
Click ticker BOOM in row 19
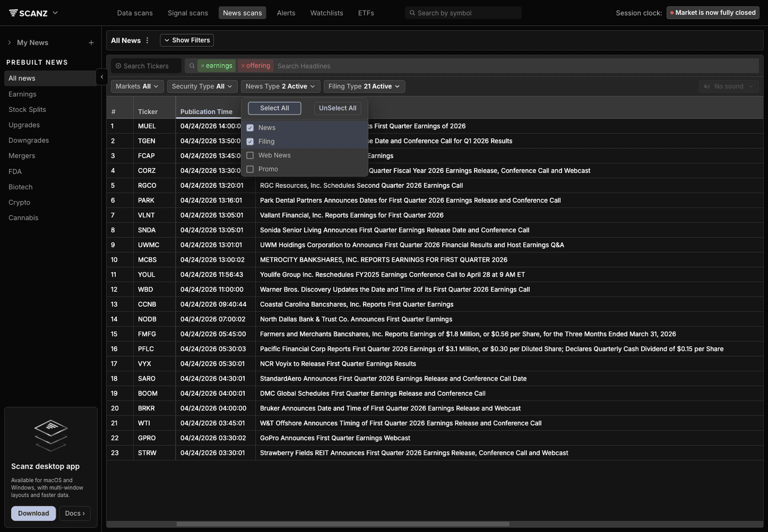click(x=148, y=393)
